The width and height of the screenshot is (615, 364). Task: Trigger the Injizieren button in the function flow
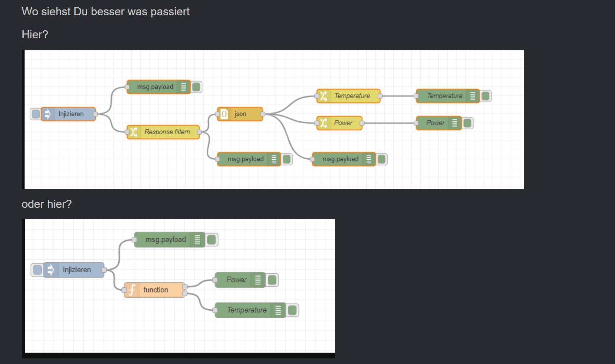pyautogui.click(x=37, y=270)
